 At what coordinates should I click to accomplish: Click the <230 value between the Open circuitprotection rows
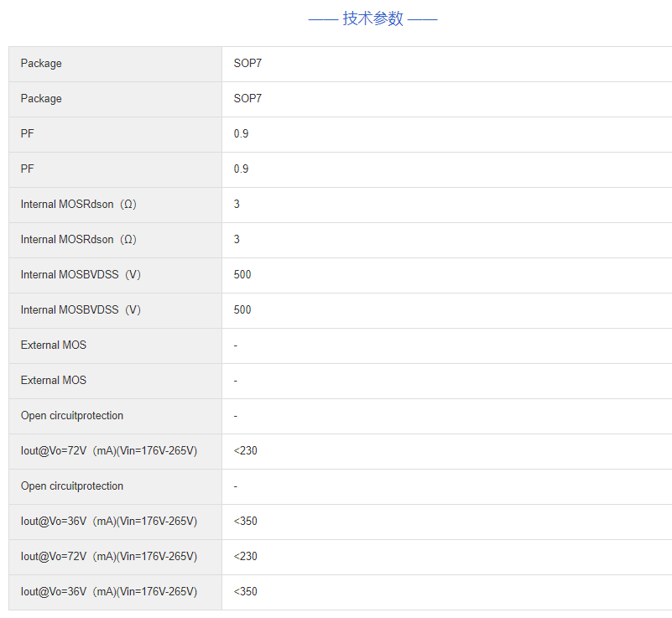(245, 451)
